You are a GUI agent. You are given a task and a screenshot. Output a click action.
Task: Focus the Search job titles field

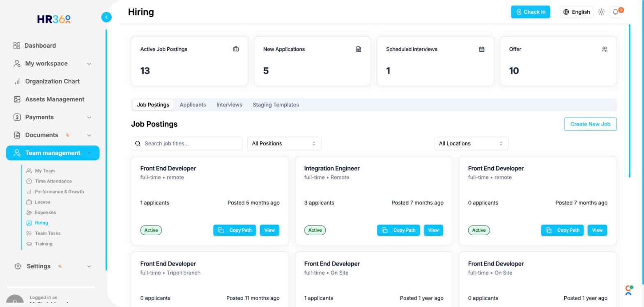[x=187, y=143]
